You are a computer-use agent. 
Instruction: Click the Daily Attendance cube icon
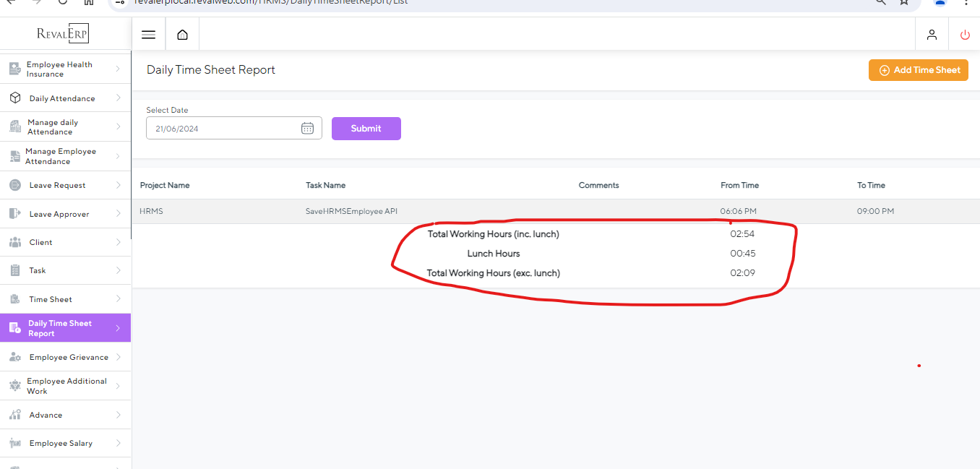pos(15,98)
